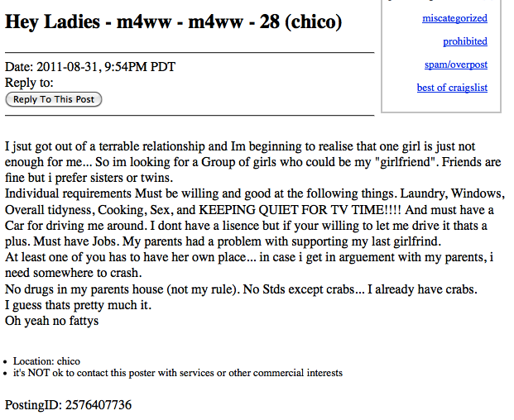The image size is (514, 420).
Task: Click the 'Hey Ladies' post title heading
Action: (x=173, y=22)
